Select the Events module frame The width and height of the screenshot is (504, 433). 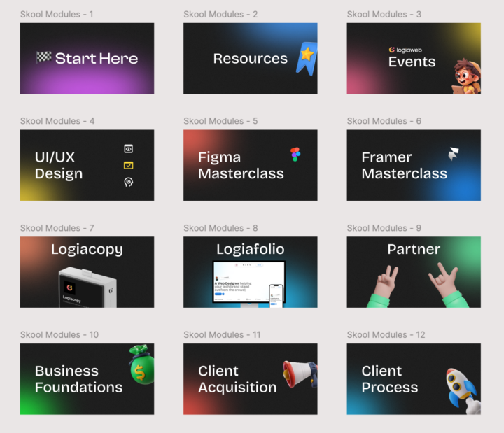[x=414, y=59]
